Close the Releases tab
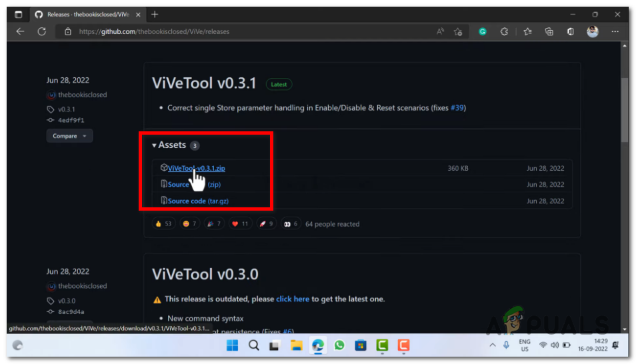Image resolution: width=636 pixels, height=364 pixels. (x=138, y=15)
